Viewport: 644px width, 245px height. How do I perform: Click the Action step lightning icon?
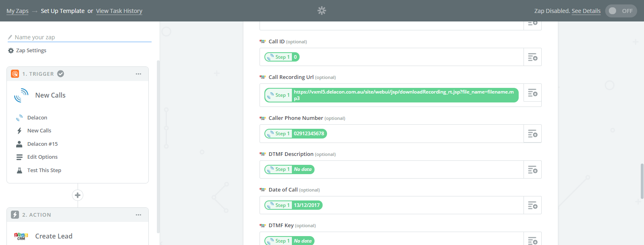(15, 215)
